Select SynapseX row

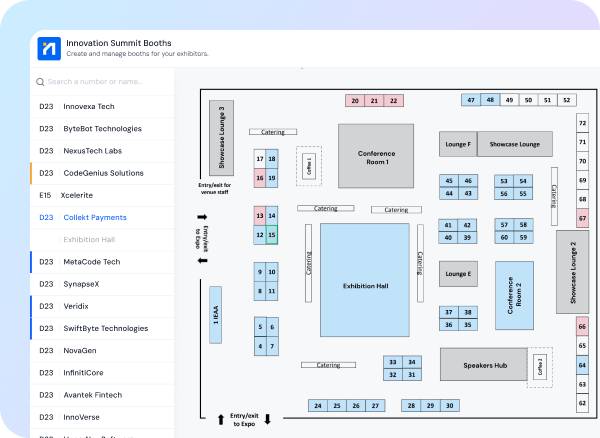click(x=102, y=284)
